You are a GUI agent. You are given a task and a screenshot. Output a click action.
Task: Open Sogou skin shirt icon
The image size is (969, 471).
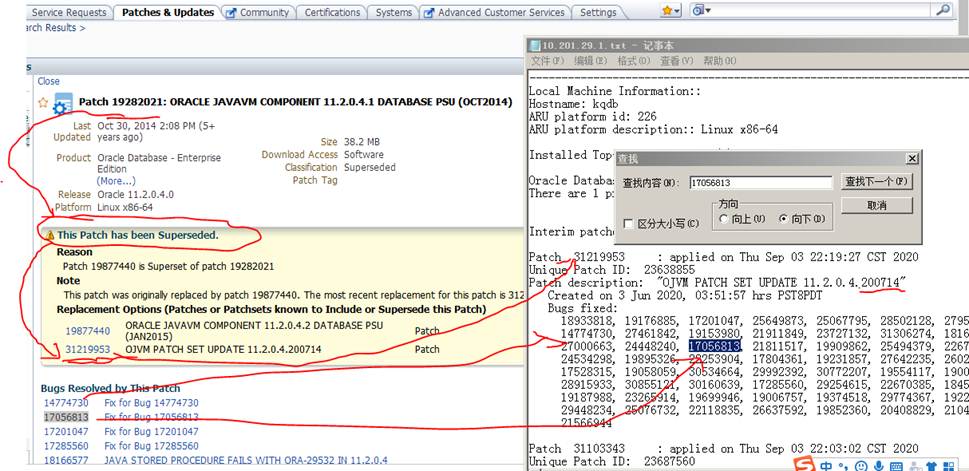pyautogui.click(x=932, y=466)
